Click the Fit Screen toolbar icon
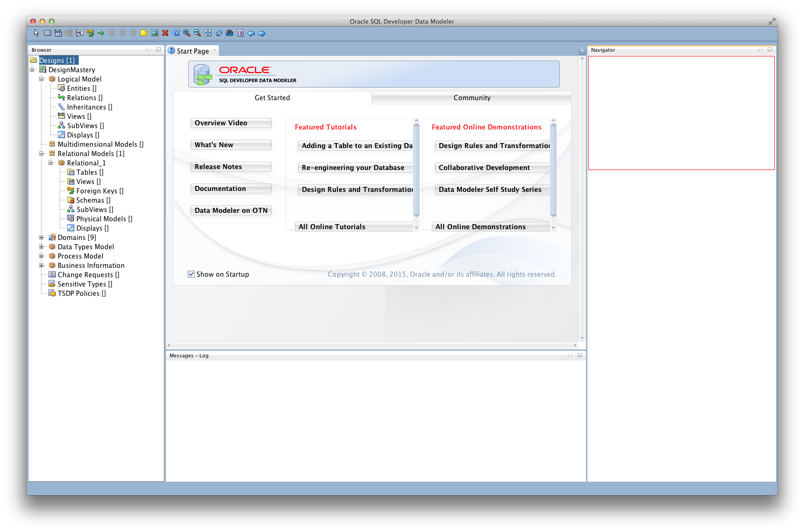The width and height of the screenshot is (804, 532). [208, 33]
